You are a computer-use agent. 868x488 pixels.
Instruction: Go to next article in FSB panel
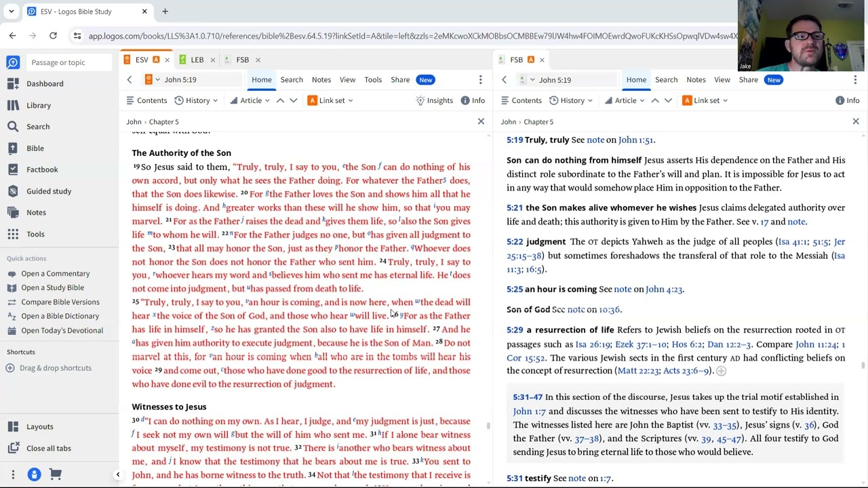pyautogui.click(x=669, y=100)
